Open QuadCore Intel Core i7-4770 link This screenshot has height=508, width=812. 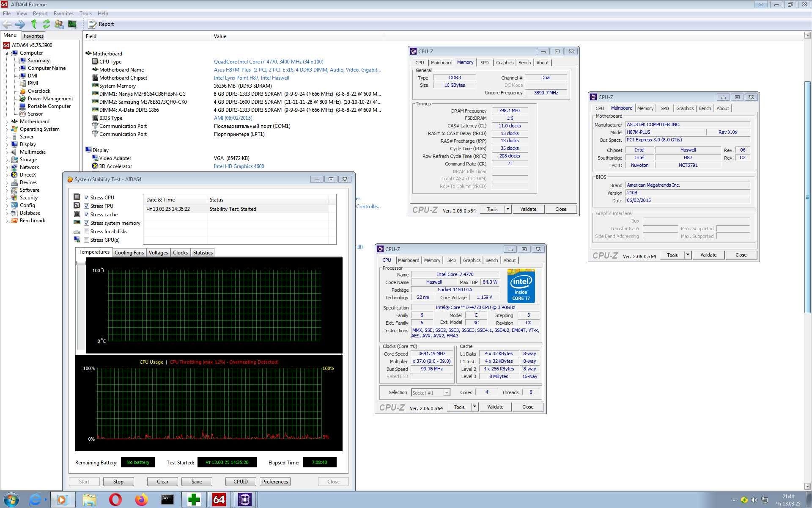pos(269,62)
